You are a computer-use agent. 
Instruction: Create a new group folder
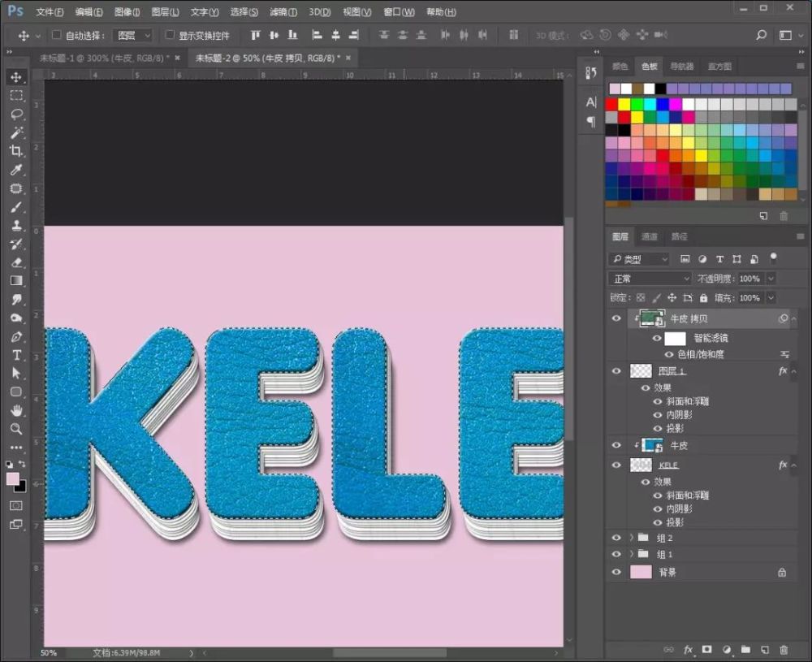pyautogui.click(x=745, y=650)
